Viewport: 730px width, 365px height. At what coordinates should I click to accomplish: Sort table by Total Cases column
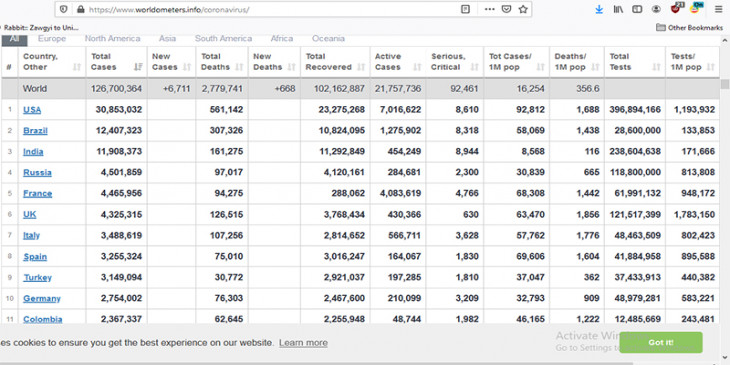tap(116, 61)
